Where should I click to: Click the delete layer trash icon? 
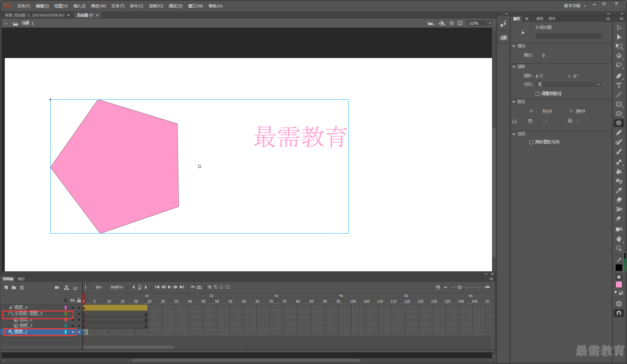[22, 287]
